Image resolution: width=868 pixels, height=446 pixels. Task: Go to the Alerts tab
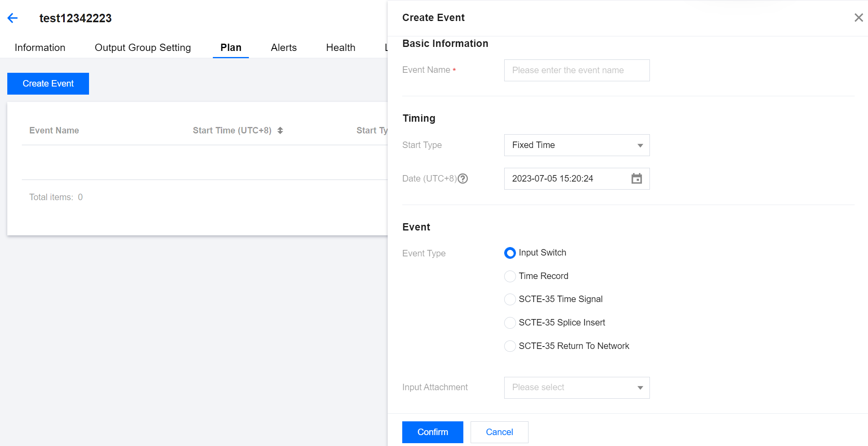(x=284, y=47)
